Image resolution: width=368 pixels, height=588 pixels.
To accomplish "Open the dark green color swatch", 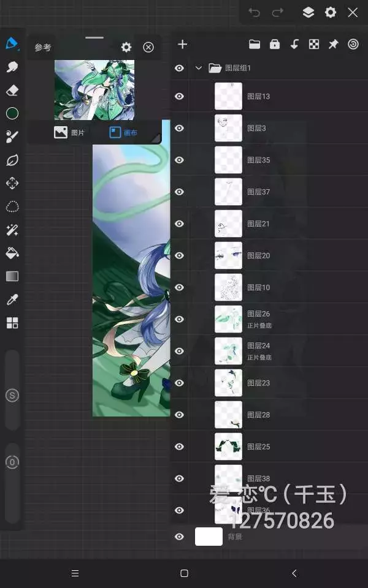I will click(12, 113).
